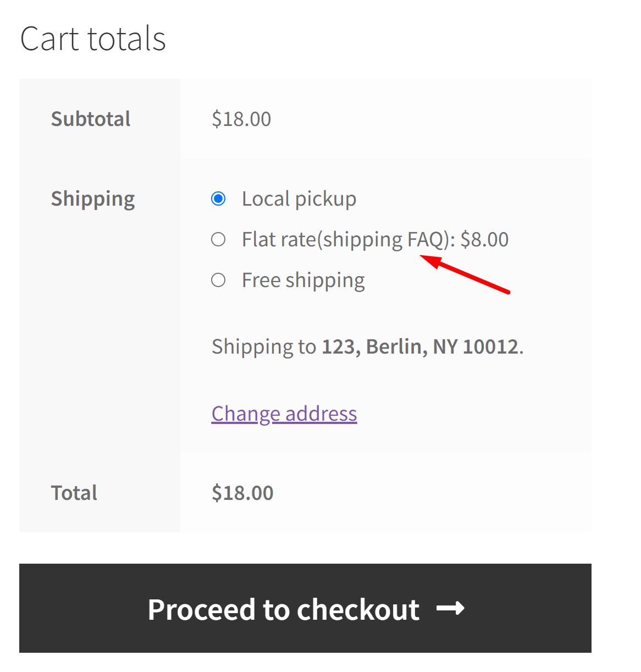Open the Change address link
Viewport: 641px width, 672px height.
pos(284,414)
